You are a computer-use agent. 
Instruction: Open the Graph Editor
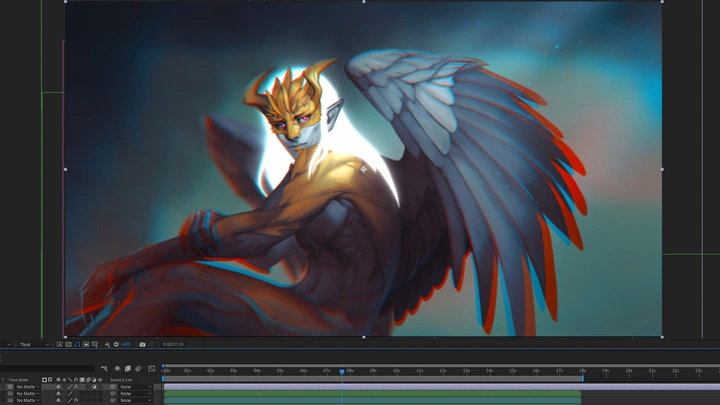pos(152,368)
